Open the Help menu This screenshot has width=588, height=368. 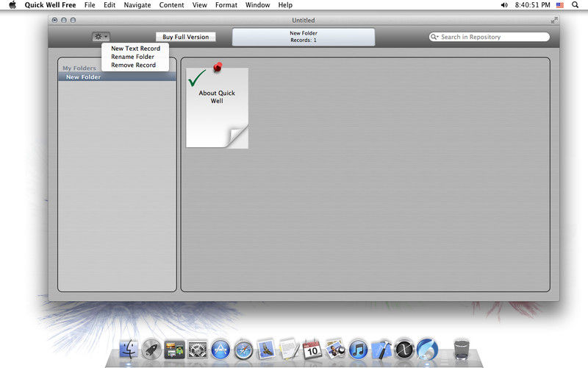[285, 5]
